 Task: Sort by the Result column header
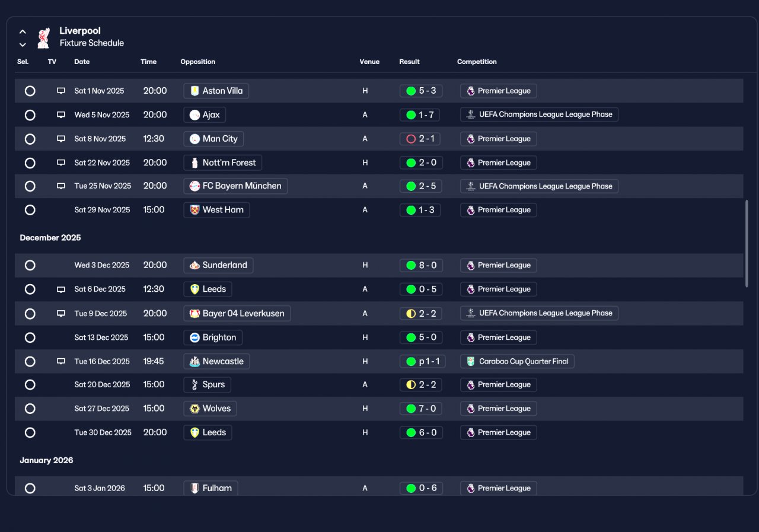point(409,62)
